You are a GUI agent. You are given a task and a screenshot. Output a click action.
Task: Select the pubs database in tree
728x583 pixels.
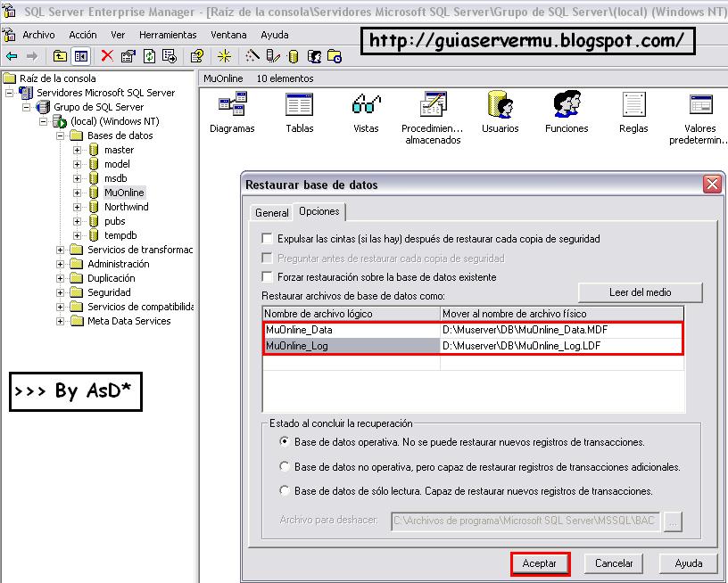click(115, 221)
